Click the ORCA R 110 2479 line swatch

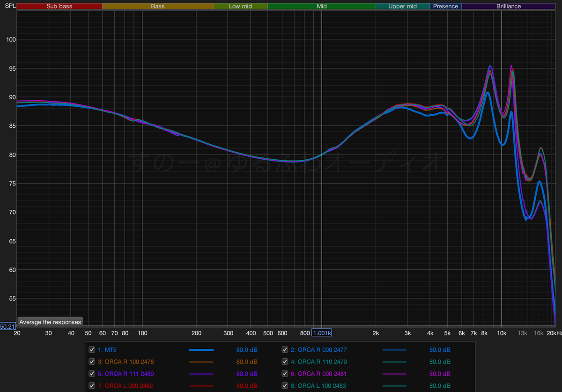pyautogui.click(x=394, y=362)
